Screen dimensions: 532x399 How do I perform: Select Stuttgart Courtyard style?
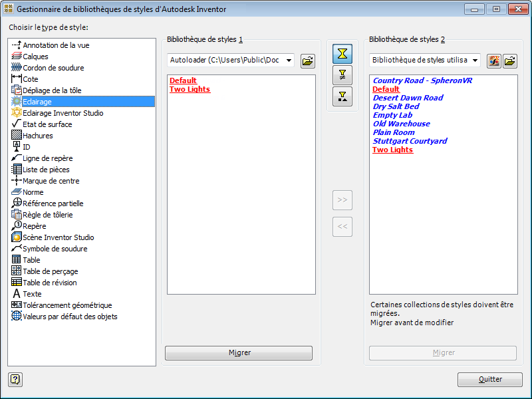coord(410,141)
